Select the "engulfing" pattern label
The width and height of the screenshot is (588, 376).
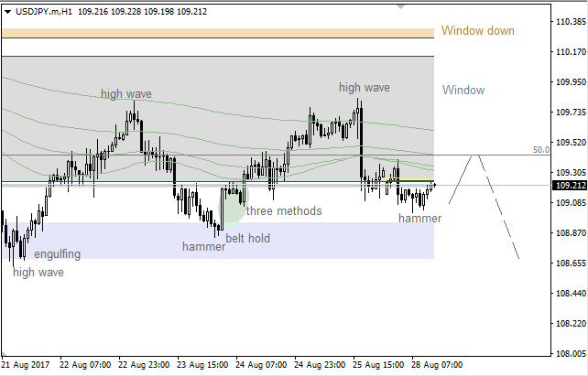[57, 253]
